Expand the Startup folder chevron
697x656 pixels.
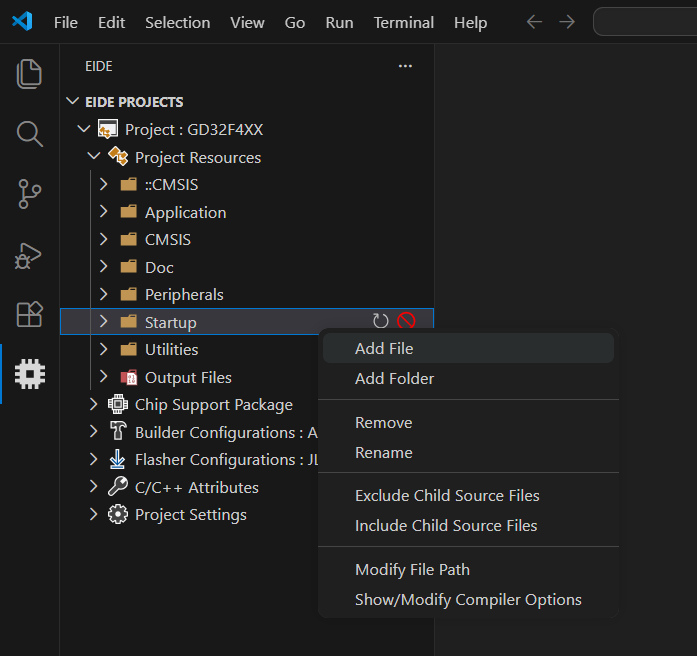104,321
